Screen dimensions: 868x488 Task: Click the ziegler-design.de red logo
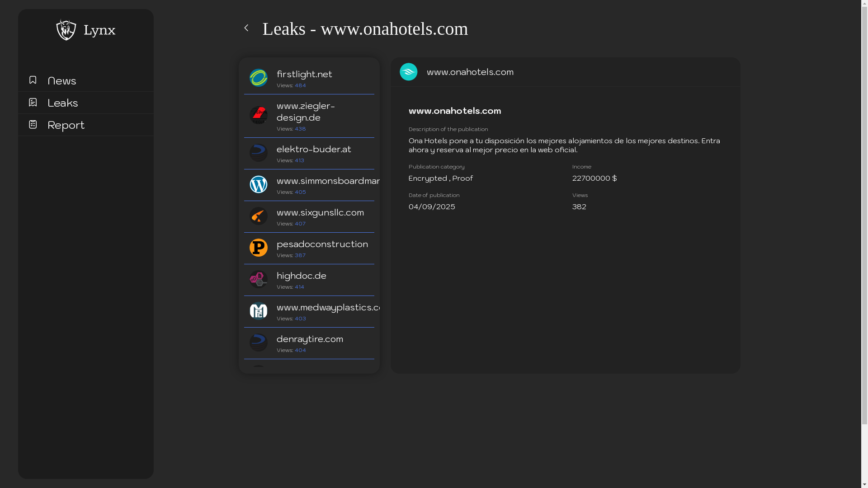coord(259,115)
